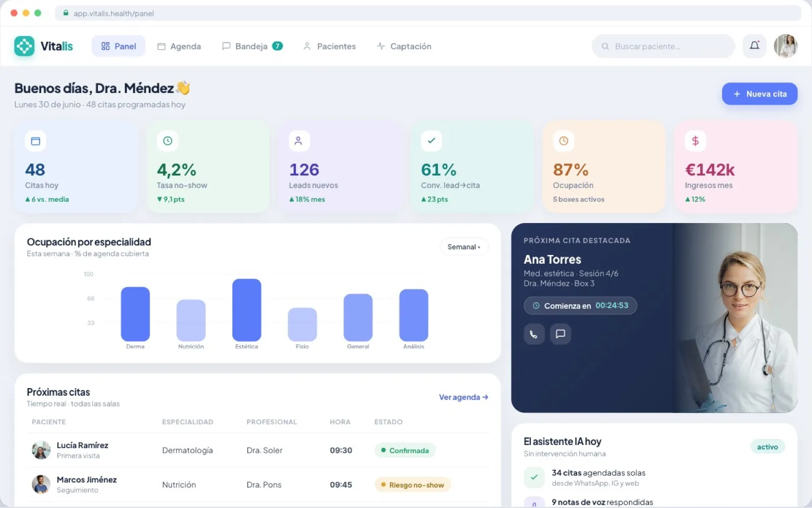
Task: Click the Nueva cita button
Action: point(760,94)
